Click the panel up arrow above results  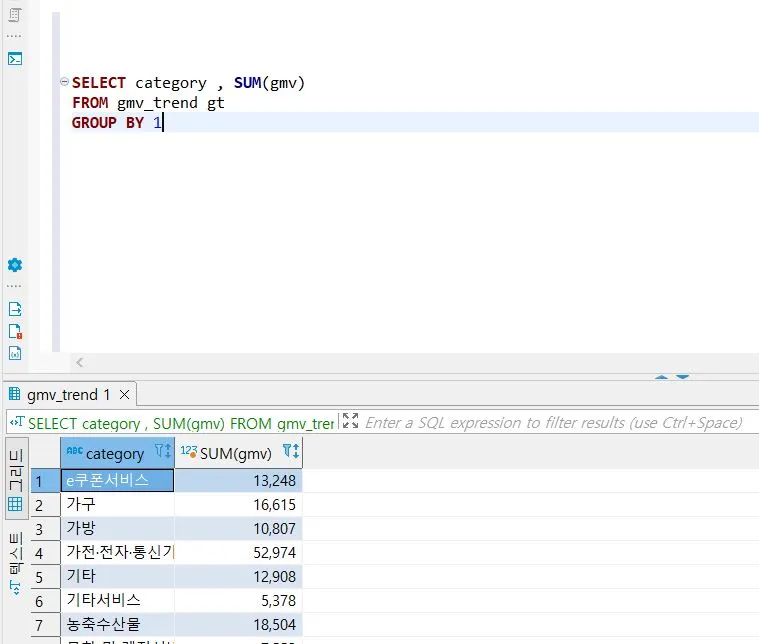pyautogui.click(x=661, y=377)
